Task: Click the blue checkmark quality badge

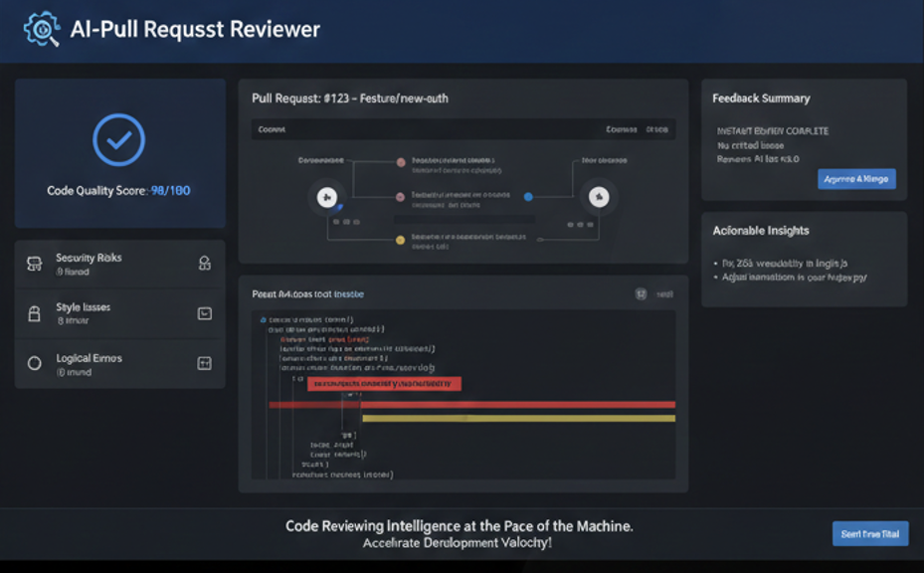Action: tap(118, 139)
